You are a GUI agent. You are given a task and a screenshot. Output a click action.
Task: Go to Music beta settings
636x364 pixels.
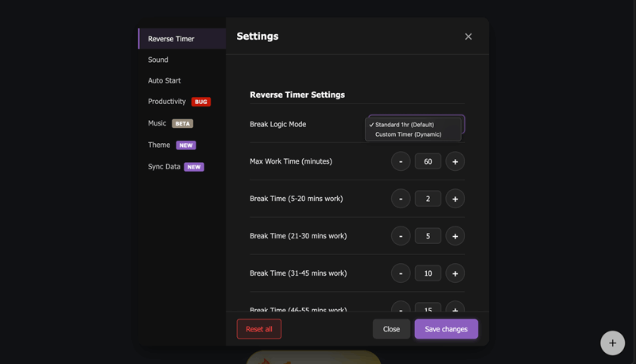click(157, 123)
